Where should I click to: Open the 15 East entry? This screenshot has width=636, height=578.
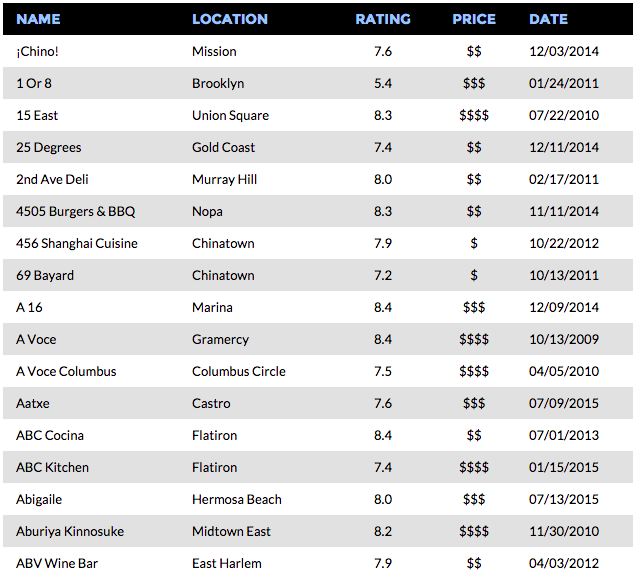(37, 116)
